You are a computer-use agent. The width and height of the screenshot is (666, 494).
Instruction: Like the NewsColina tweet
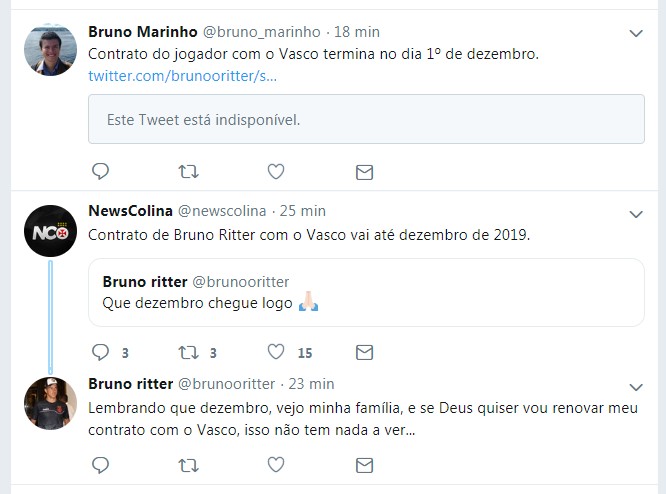276,352
